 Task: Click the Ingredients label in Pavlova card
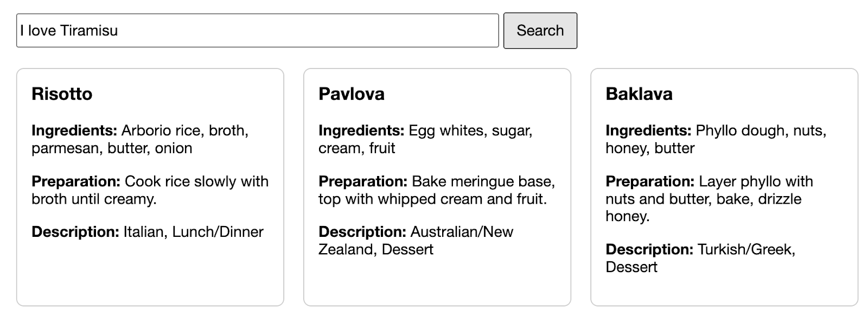pyautogui.click(x=361, y=130)
